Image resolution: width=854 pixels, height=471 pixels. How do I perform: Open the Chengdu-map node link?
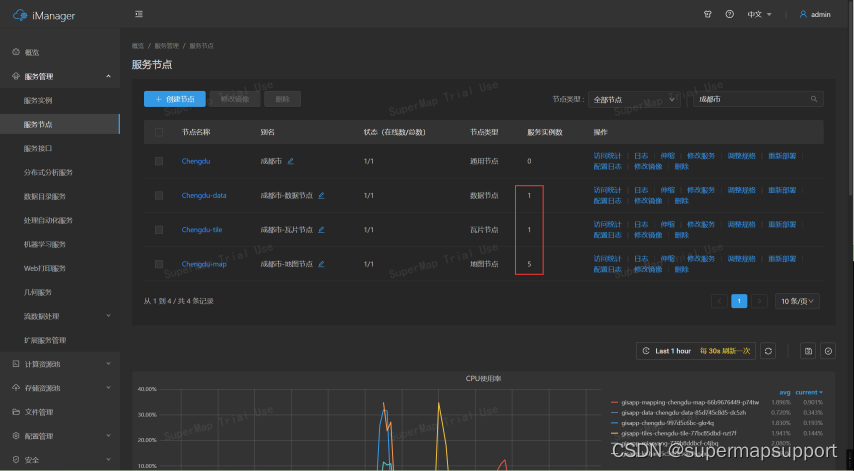(x=204, y=264)
